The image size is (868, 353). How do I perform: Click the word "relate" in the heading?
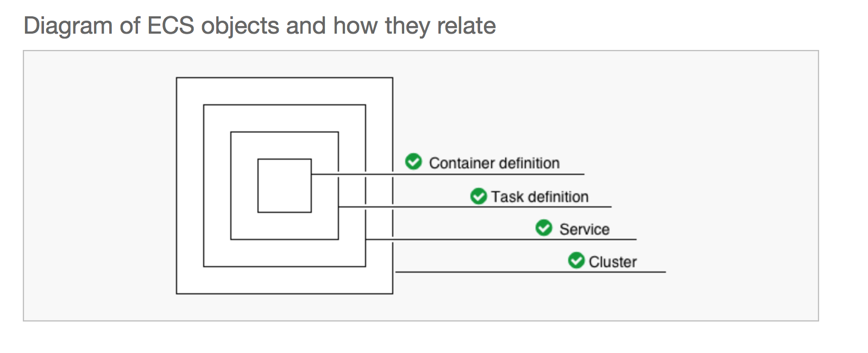[466, 26]
